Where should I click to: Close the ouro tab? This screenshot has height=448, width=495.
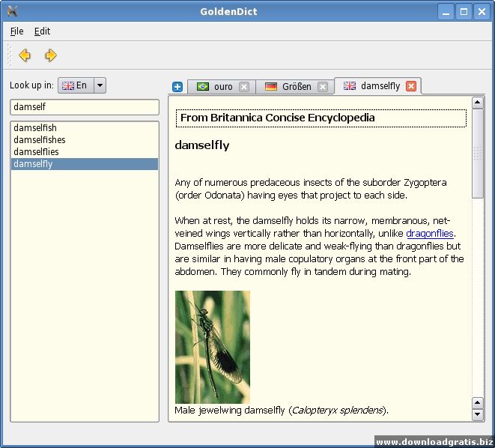pyautogui.click(x=243, y=86)
